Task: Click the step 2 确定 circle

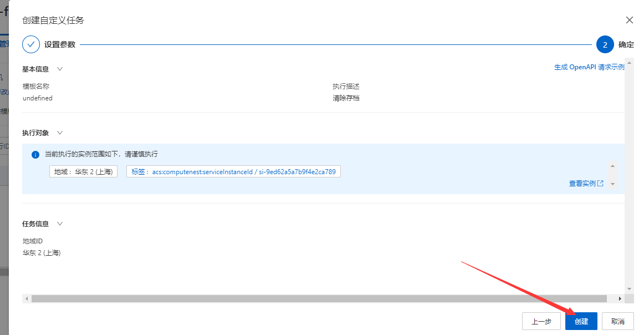Action: click(x=605, y=44)
